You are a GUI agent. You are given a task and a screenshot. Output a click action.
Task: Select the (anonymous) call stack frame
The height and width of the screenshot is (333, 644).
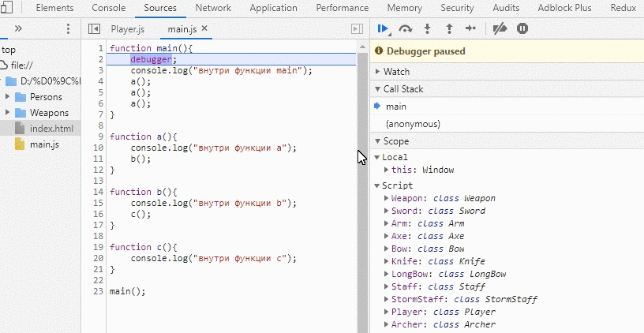coord(413,124)
